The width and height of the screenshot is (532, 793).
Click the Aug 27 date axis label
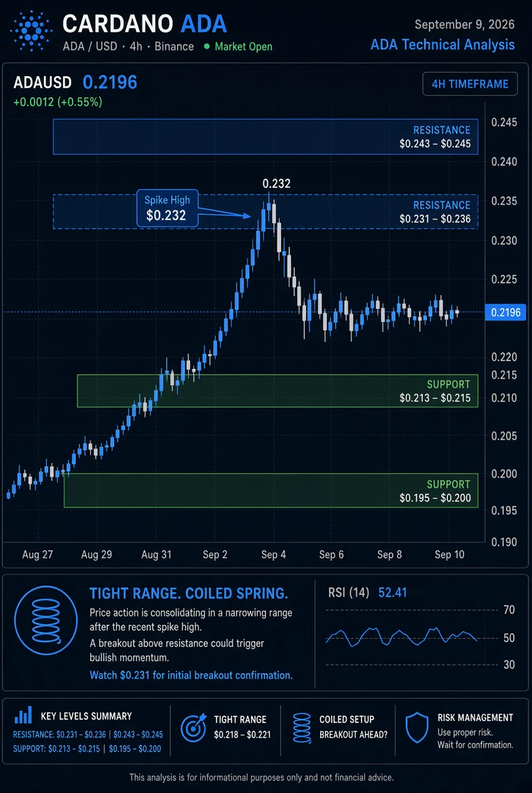(x=37, y=555)
